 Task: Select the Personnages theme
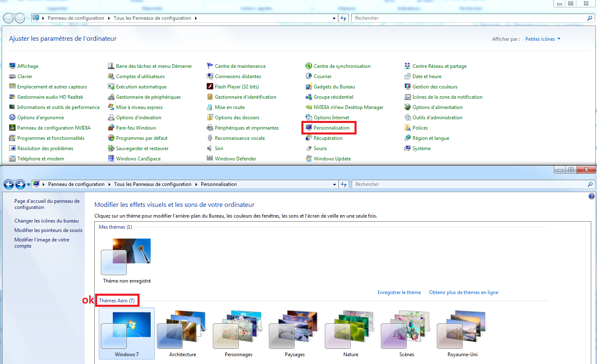point(239,334)
